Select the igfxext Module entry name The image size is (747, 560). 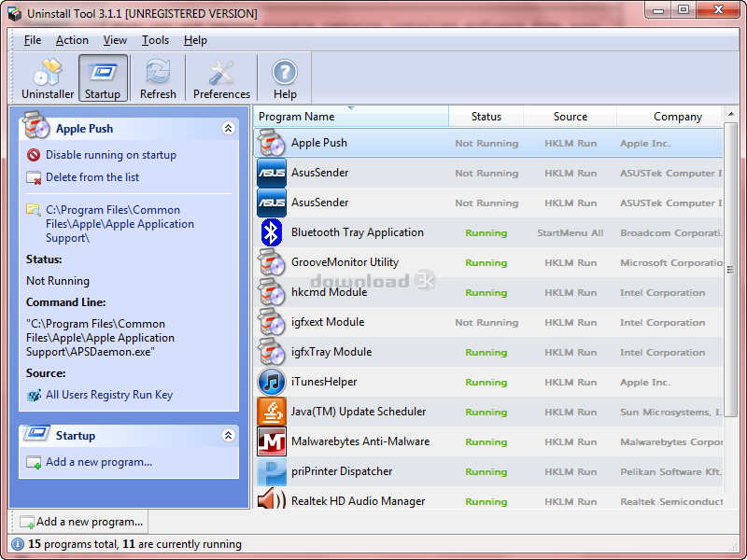click(x=328, y=322)
